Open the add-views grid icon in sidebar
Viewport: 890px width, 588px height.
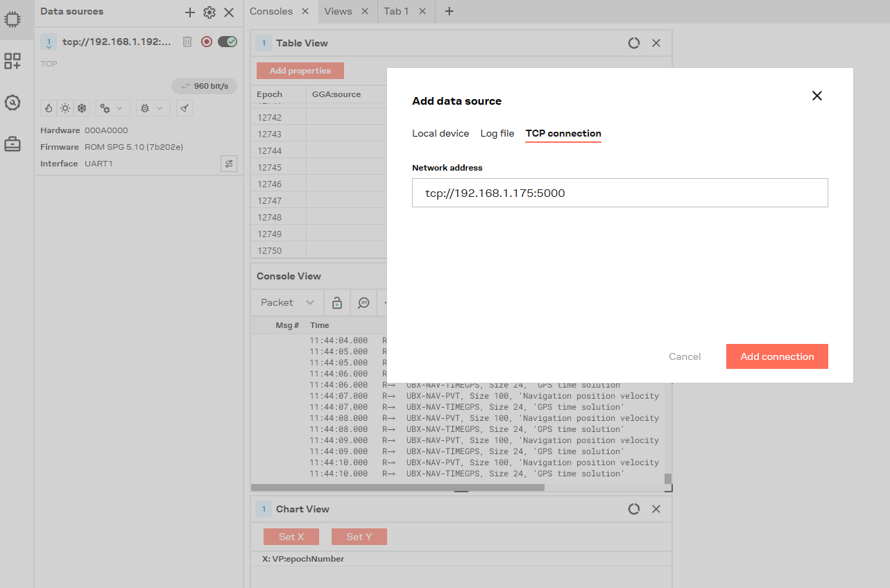point(12,61)
